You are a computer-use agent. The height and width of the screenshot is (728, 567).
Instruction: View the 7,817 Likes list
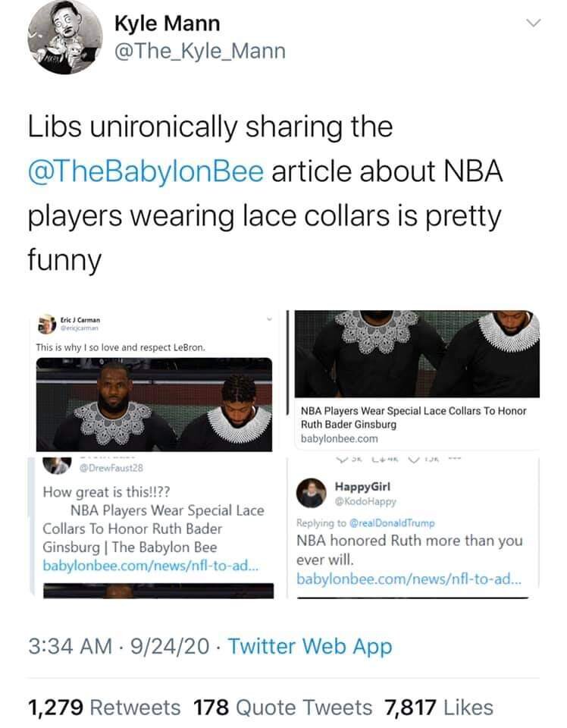coord(439,708)
